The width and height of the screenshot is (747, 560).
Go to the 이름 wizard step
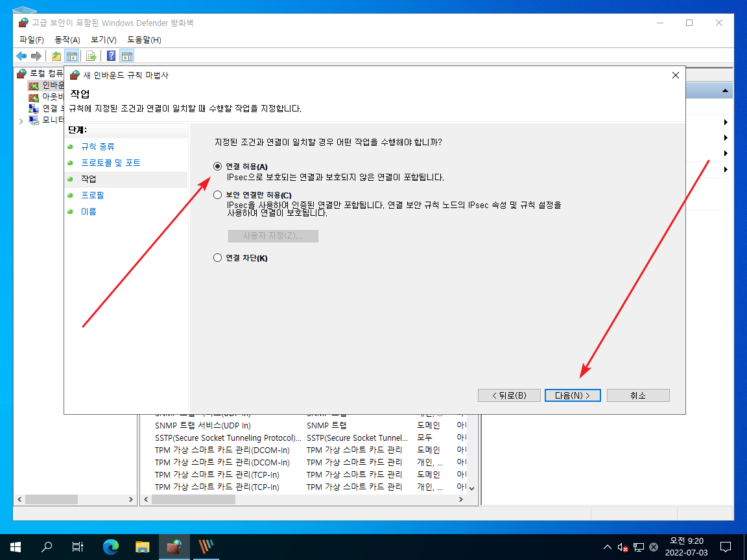point(89,211)
